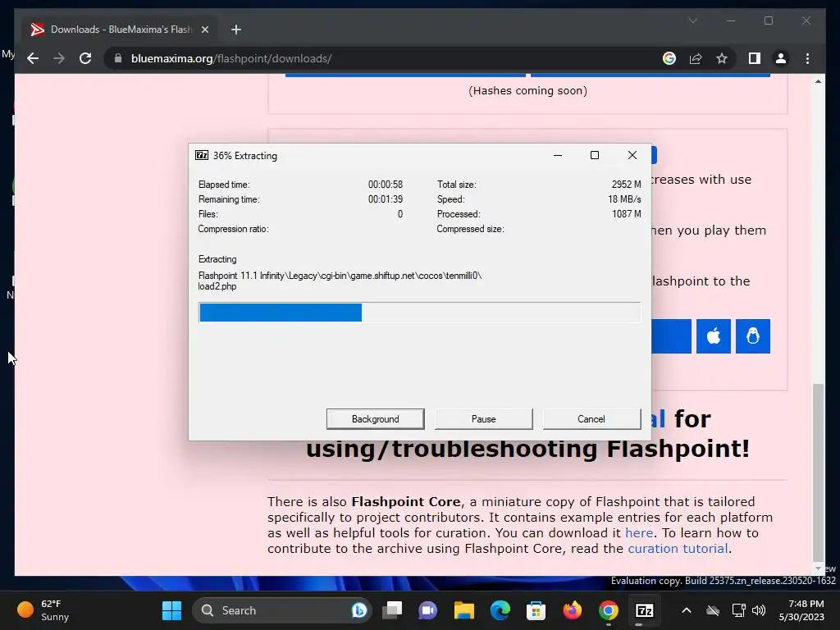Minimize the 7-Zip extracting dialog
The width and height of the screenshot is (840, 630).
pos(558,155)
